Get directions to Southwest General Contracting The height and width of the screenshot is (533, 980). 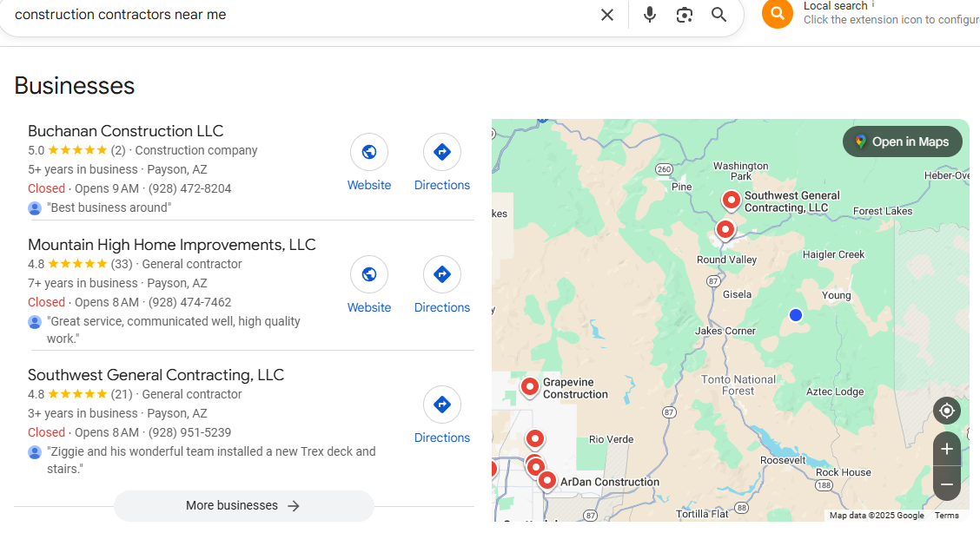click(x=441, y=415)
